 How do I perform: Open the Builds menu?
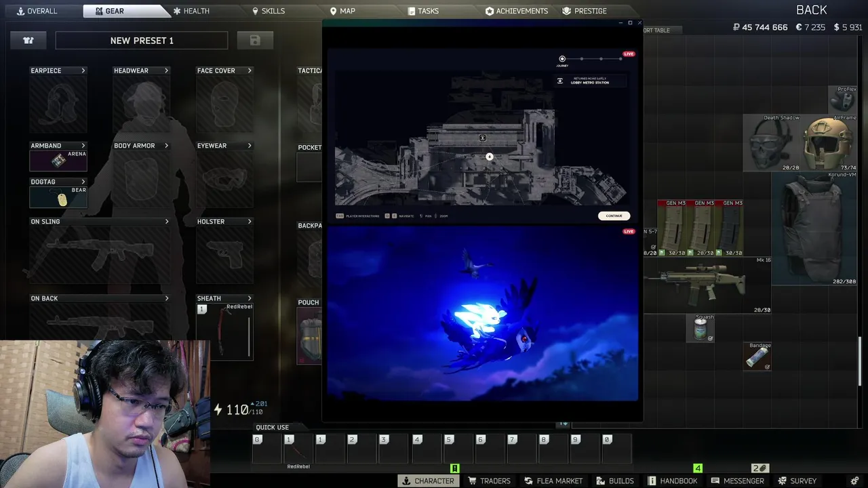point(615,481)
